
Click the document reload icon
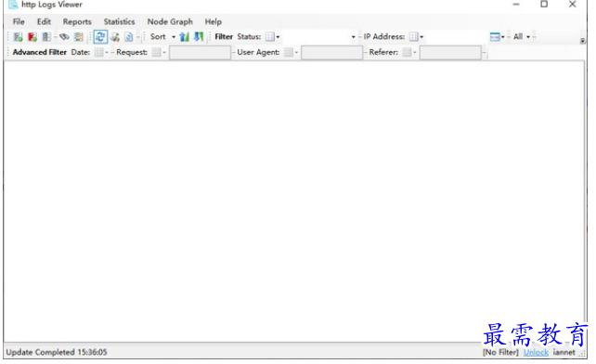pos(129,37)
